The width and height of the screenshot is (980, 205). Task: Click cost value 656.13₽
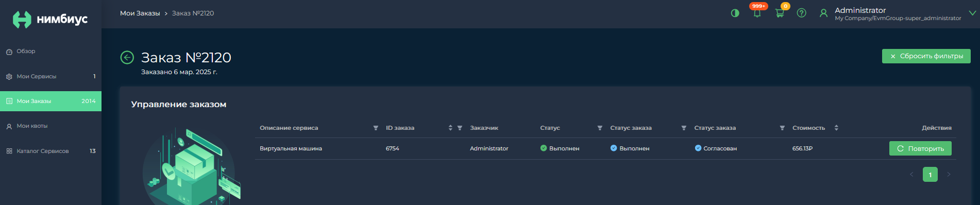(x=802, y=148)
